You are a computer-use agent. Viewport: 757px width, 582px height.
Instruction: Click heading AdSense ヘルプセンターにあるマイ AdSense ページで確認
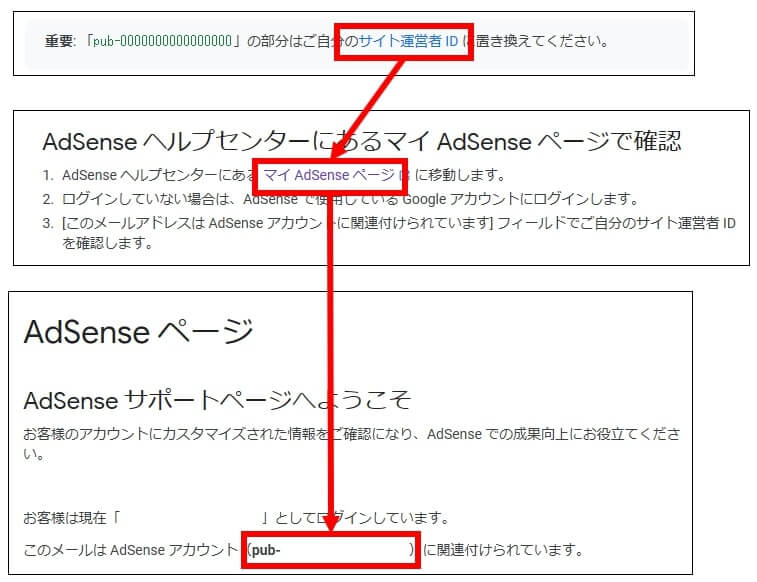362,141
